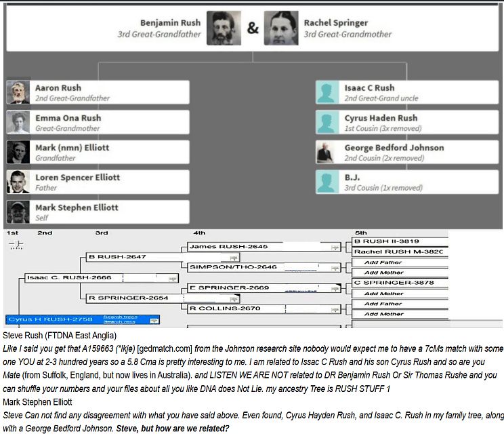Click Mark (nmn) Elliott's photo icon
Screen dimensions: 504x438
(x=18, y=152)
